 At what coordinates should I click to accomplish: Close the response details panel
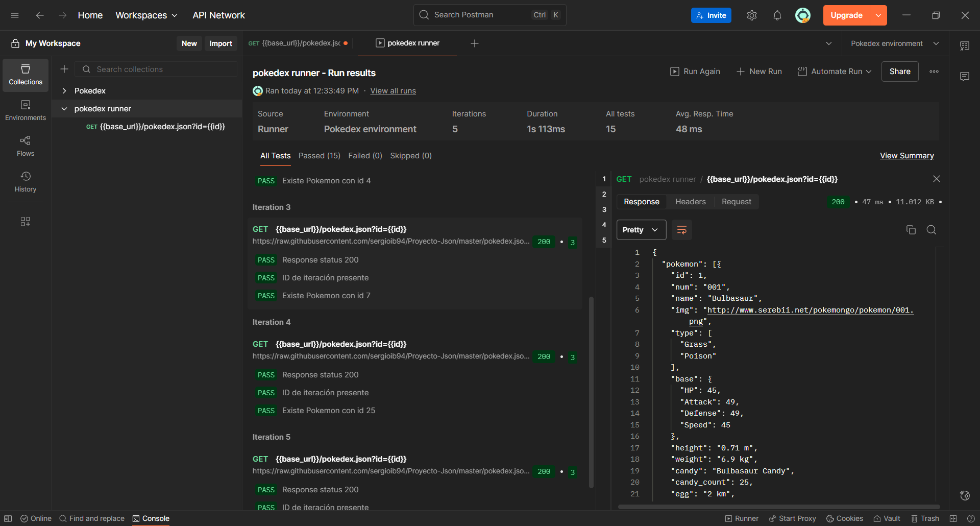936,179
